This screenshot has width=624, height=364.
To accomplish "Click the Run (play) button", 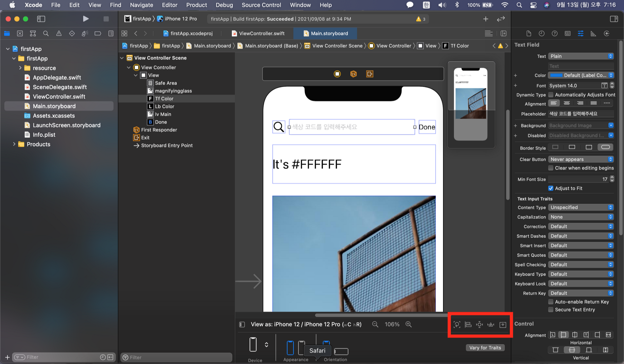I will coord(86,19).
